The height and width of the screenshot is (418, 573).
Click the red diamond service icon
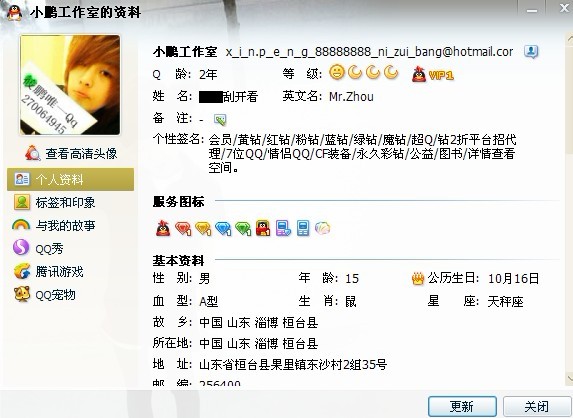click(183, 228)
